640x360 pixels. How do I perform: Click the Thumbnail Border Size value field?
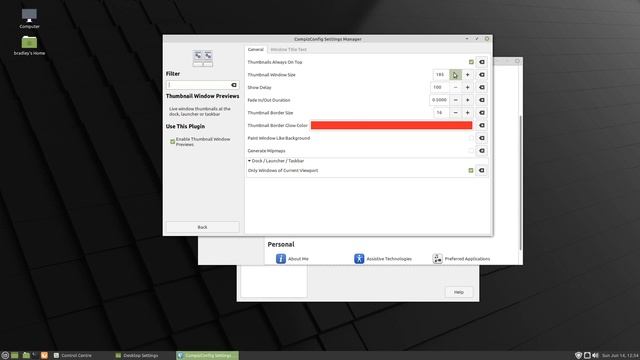(441, 113)
